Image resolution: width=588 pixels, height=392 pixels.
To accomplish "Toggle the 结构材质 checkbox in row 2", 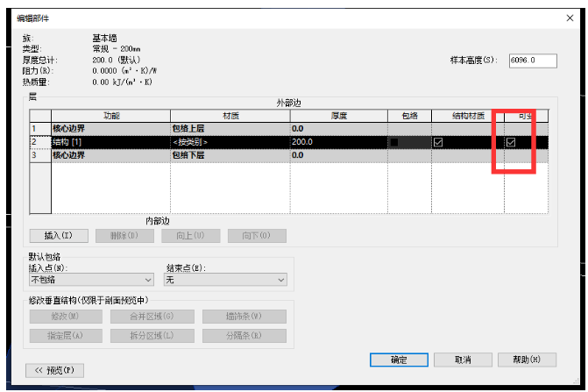I will click(438, 142).
